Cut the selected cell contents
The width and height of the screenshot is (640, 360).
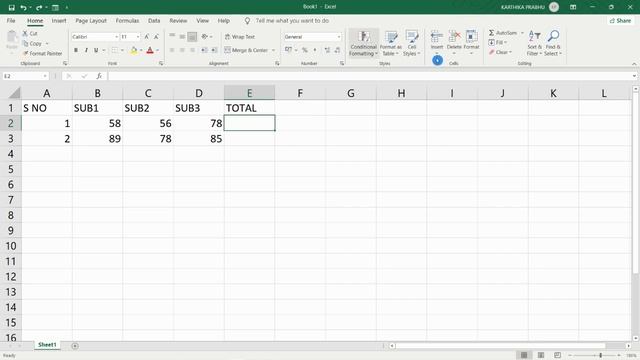pyautogui.click(x=30, y=33)
